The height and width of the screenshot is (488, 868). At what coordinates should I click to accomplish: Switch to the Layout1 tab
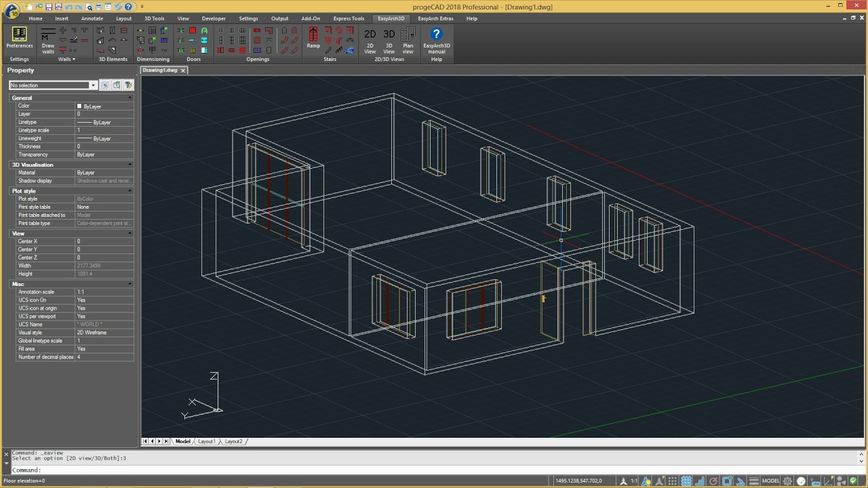click(x=206, y=441)
